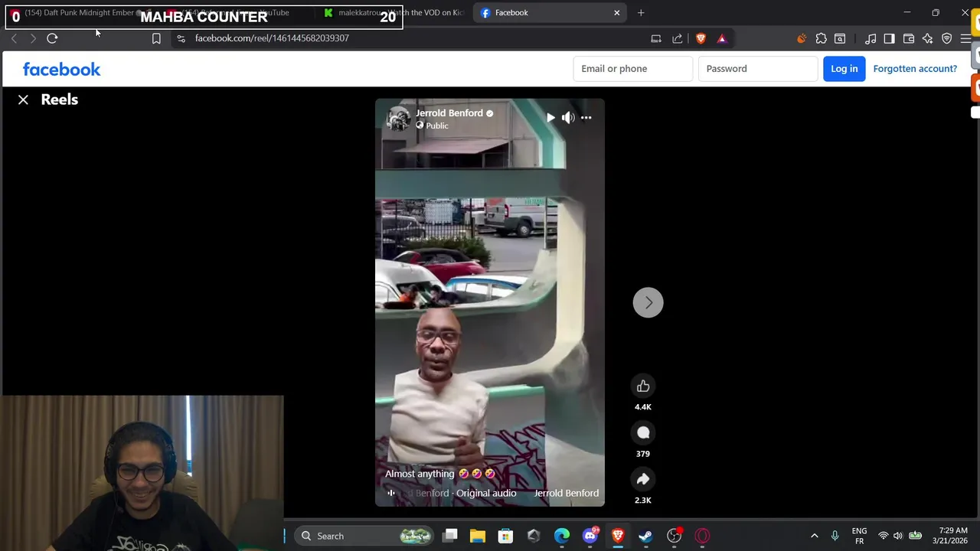The height and width of the screenshot is (551, 980).
Task: Click the Log in button
Action: point(844,69)
